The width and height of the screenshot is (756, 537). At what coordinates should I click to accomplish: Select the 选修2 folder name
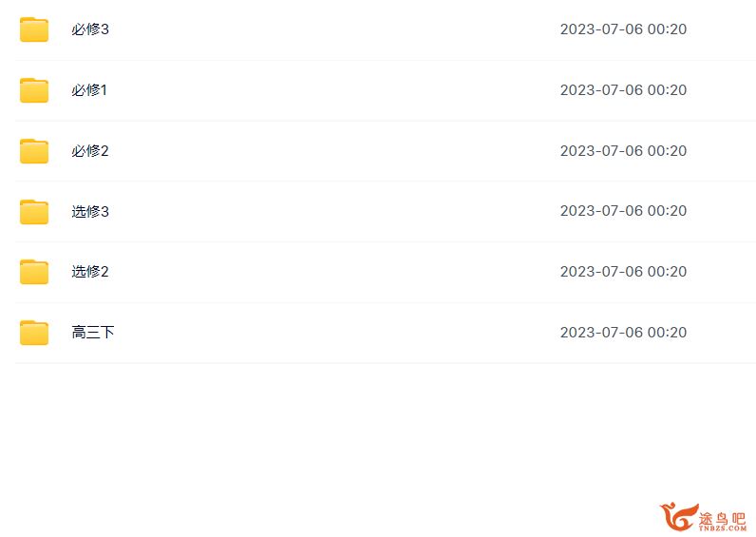click(x=90, y=272)
